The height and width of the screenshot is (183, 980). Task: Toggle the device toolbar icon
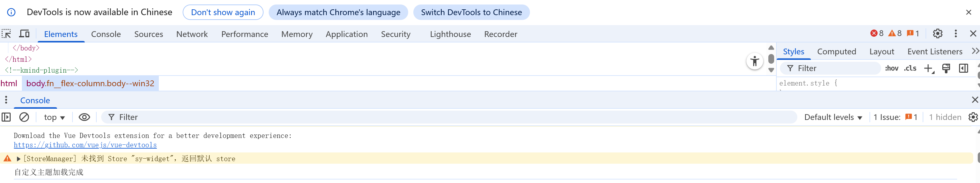tap(24, 34)
